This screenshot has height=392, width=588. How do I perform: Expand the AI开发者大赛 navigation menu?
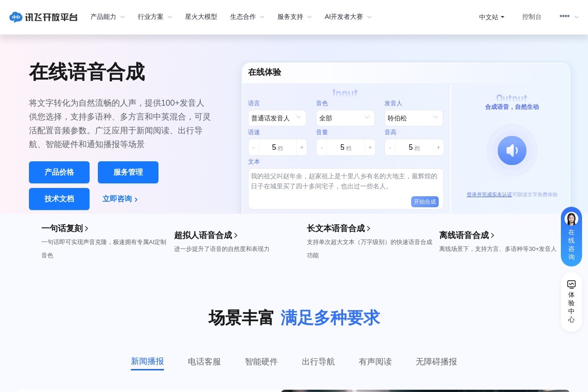[348, 17]
